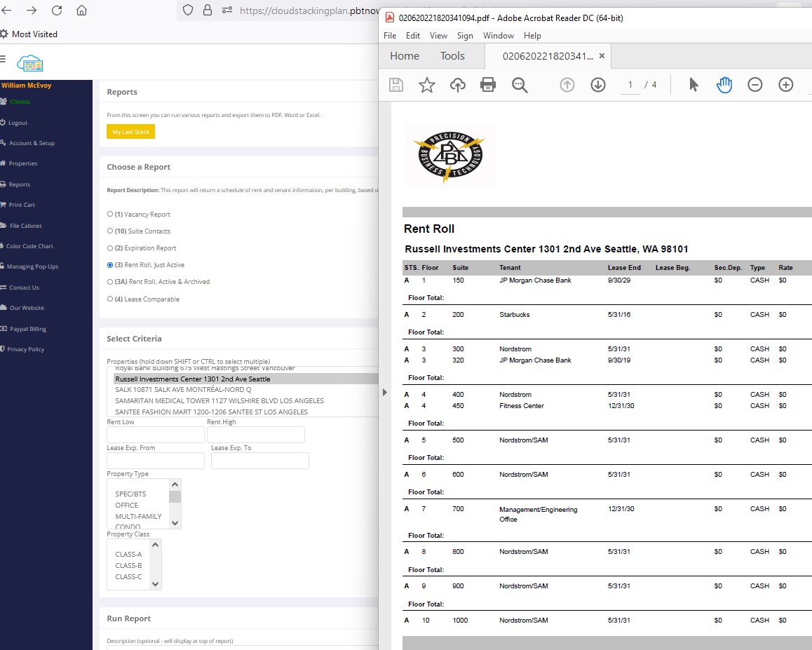Click Most Visited bookmarks item

coord(29,34)
